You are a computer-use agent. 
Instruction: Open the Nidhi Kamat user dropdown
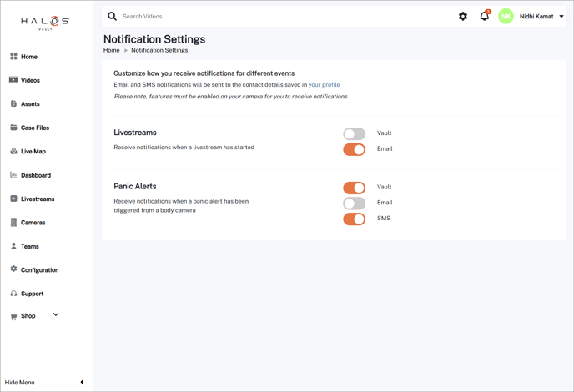(561, 17)
